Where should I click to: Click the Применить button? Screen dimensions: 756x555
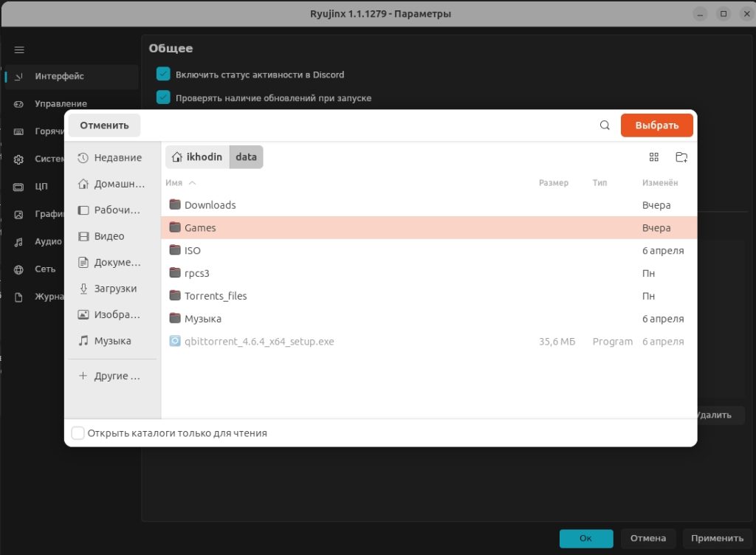click(717, 538)
